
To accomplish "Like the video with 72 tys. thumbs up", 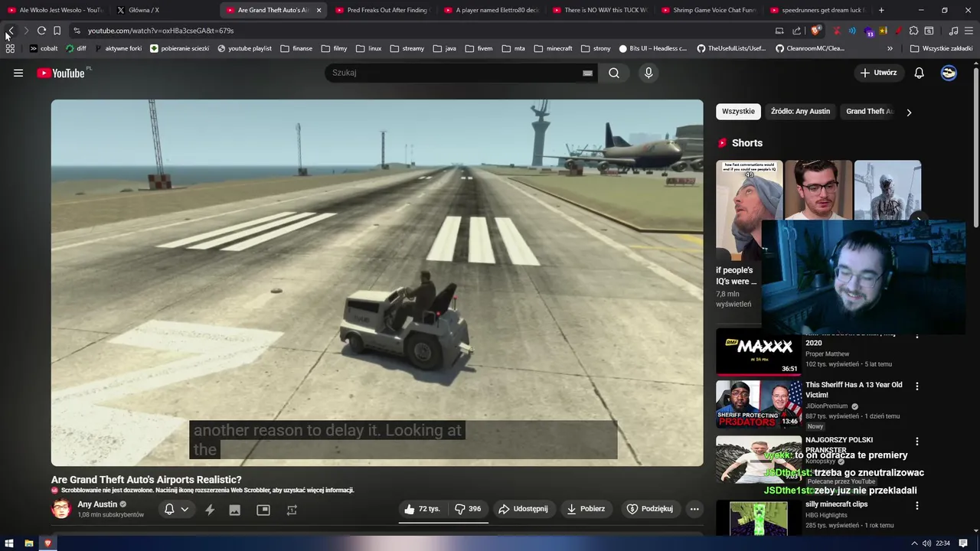I will (x=423, y=509).
